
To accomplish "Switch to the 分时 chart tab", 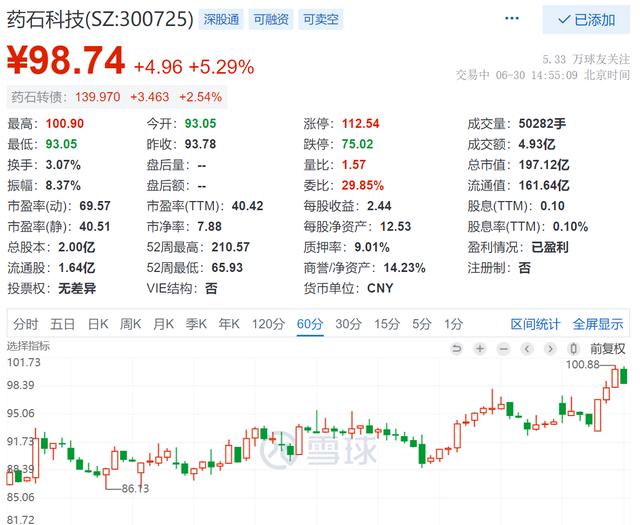I will (25, 324).
